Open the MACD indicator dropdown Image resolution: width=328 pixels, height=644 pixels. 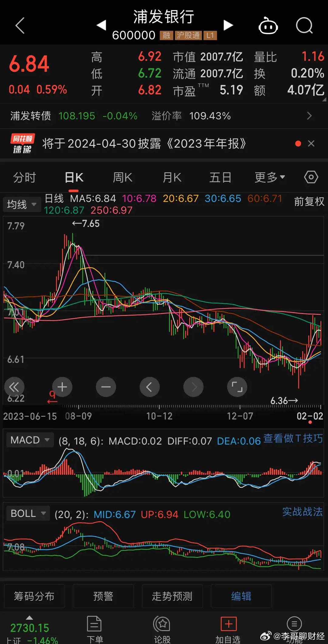coord(30,440)
